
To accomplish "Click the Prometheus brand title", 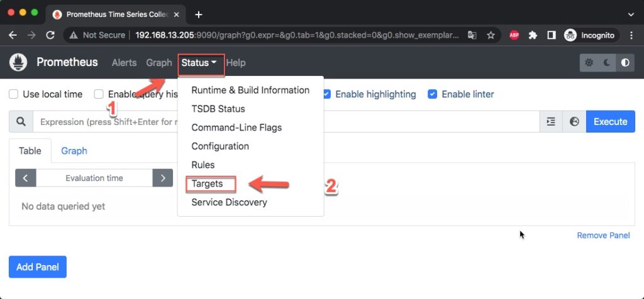I will pos(67,62).
